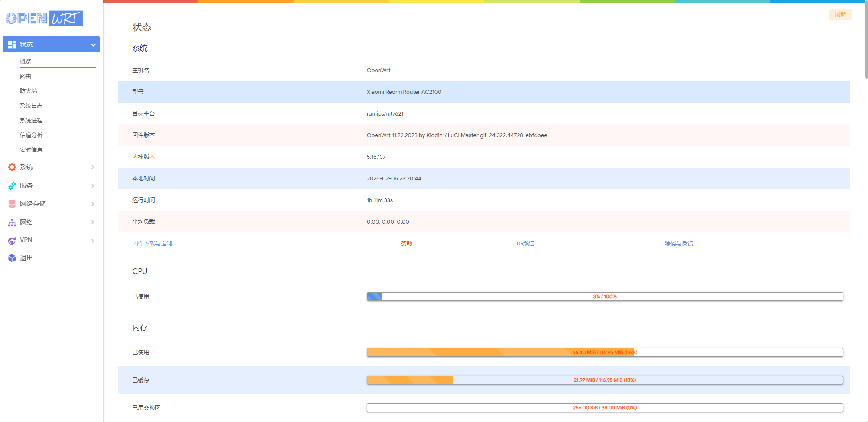The width and height of the screenshot is (868, 422).
Task: Click the 目标平台 row label
Action: 143,113
